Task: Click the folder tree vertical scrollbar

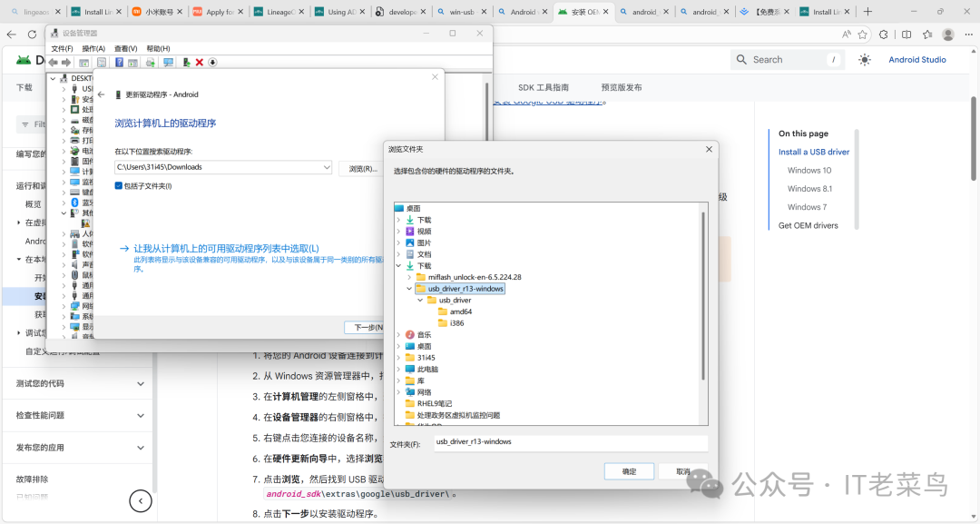Action: click(703, 296)
